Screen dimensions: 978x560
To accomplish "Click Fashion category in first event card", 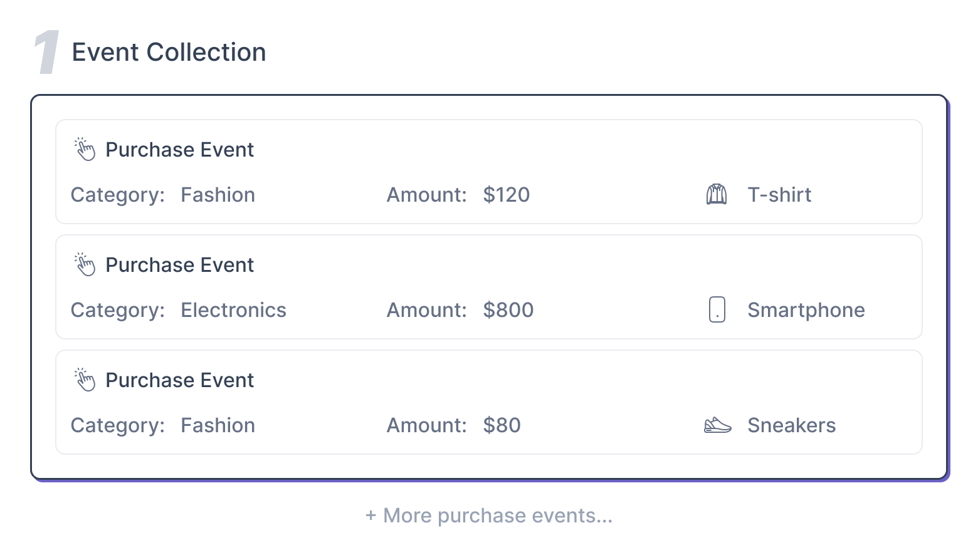I will [218, 195].
